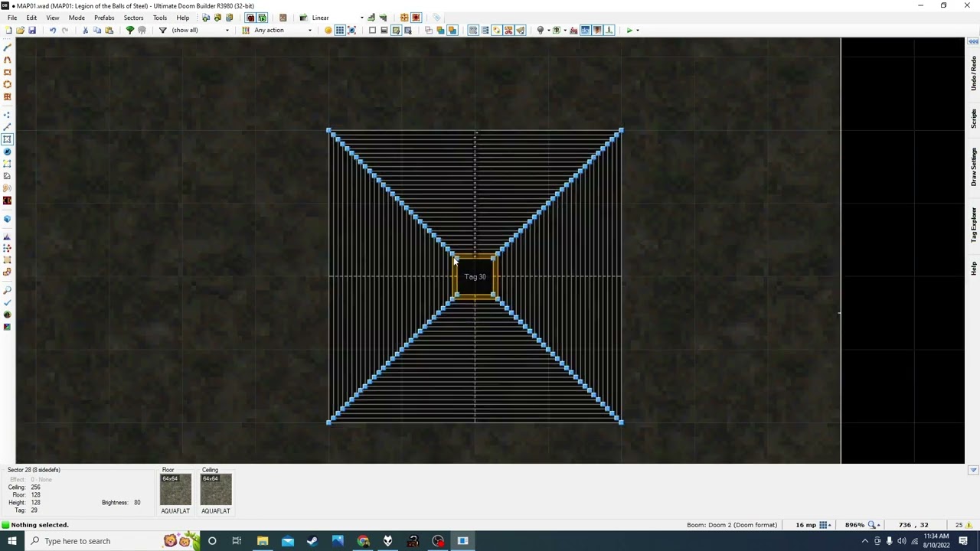
Task: Switch to Linedefs mode
Action: pyautogui.click(x=7, y=126)
